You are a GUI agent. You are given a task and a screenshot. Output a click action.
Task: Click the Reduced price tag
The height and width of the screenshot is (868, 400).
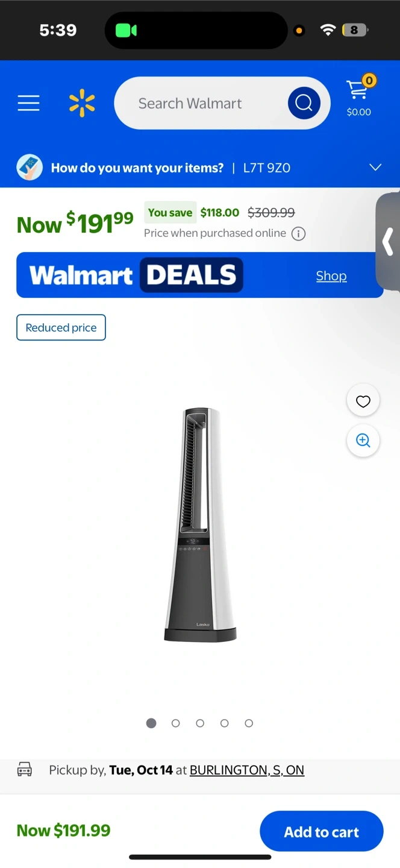(61, 327)
